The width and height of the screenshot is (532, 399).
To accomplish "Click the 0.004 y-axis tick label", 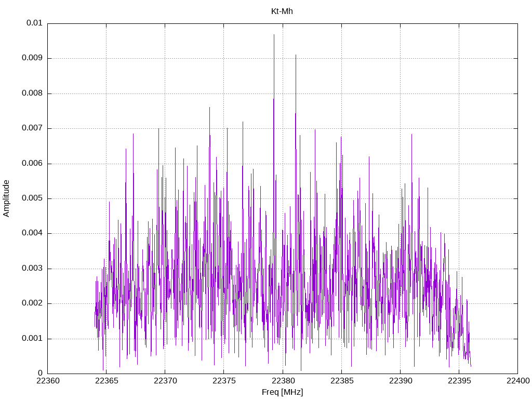I will pyautogui.click(x=32, y=233).
